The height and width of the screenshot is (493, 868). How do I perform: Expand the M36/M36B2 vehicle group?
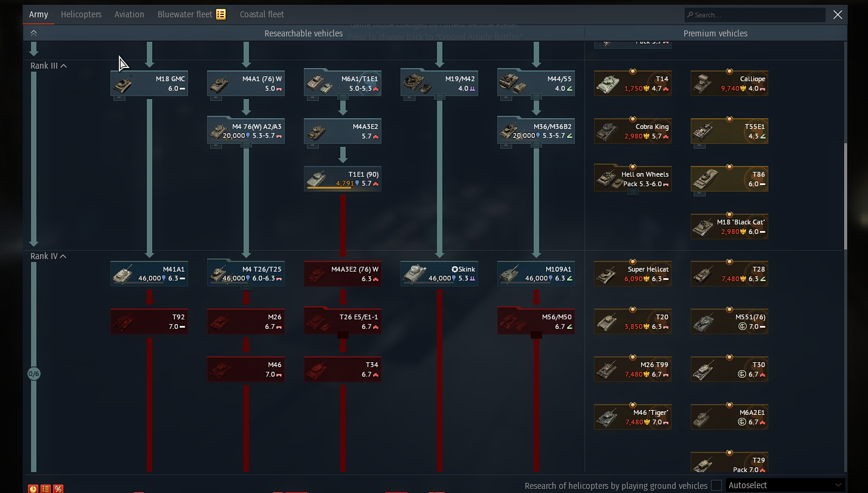pos(536,144)
